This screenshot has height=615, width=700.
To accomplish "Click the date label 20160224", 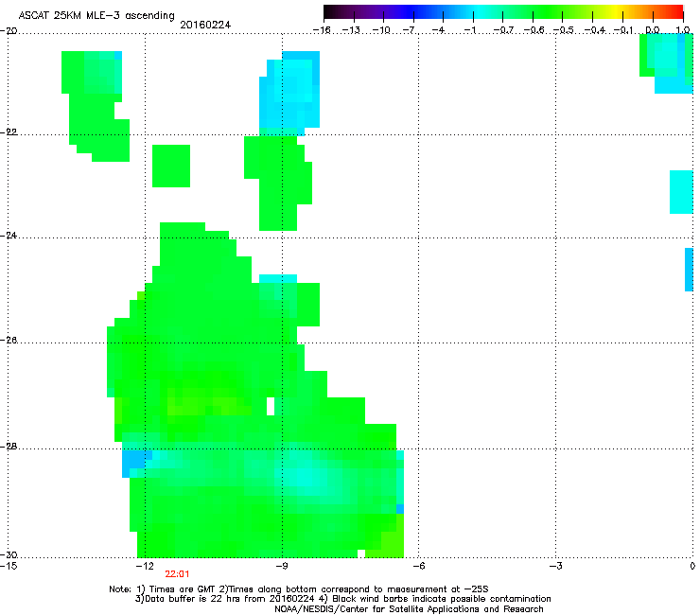I will pyautogui.click(x=205, y=25).
